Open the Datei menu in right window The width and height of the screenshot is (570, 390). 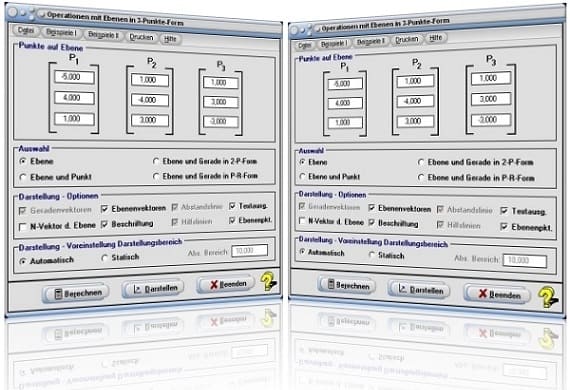point(304,45)
